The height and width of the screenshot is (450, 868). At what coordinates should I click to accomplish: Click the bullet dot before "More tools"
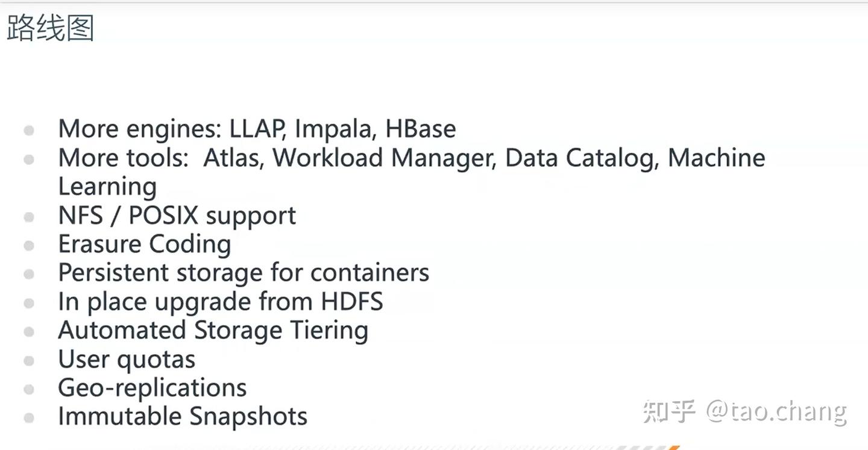pos(29,159)
